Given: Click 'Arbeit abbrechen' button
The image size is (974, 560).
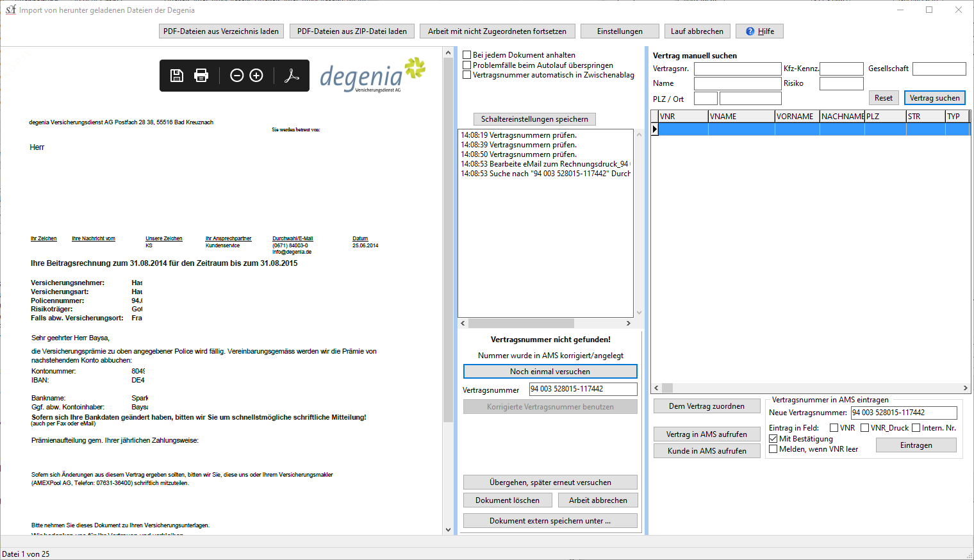Looking at the screenshot, I should pyautogui.click(x=598, y=500).
